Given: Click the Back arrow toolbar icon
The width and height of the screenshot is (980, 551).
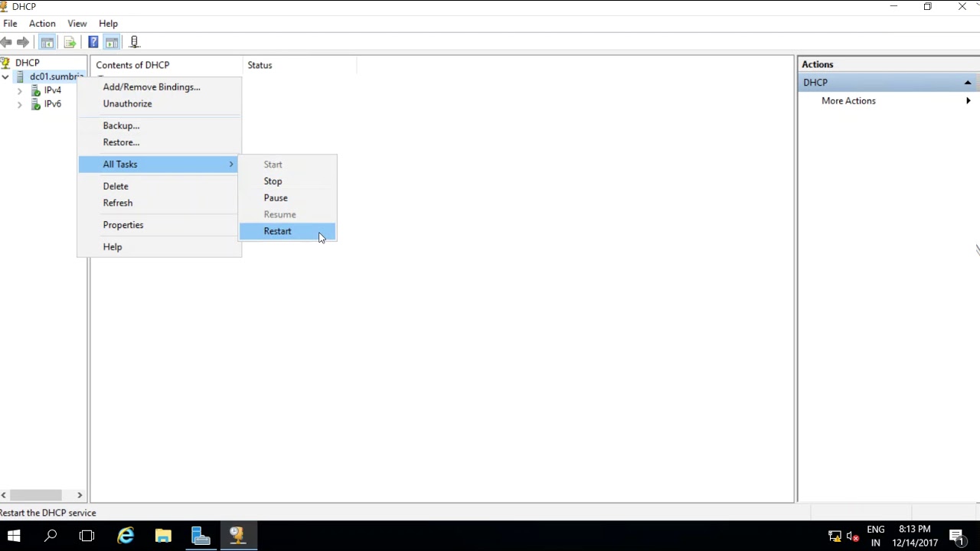Looking at the screenshot, I should tap(6, 42).
